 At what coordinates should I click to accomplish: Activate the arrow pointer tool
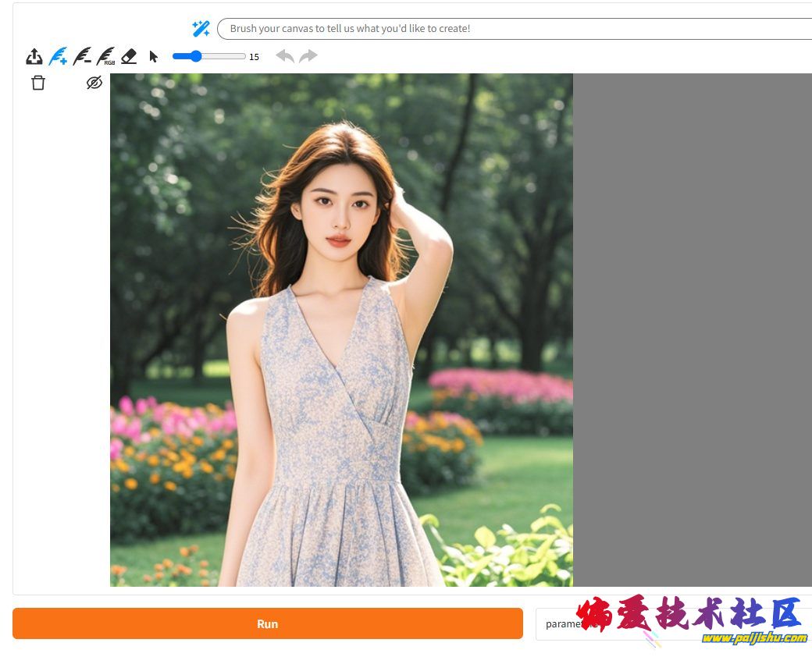pyautogui.click(x=153, y=56)
